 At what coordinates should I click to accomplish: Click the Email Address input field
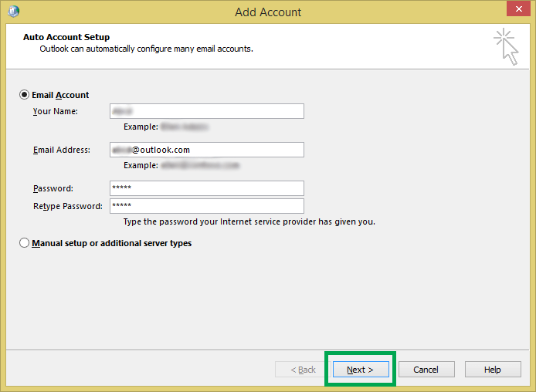[x=207, y=150]
